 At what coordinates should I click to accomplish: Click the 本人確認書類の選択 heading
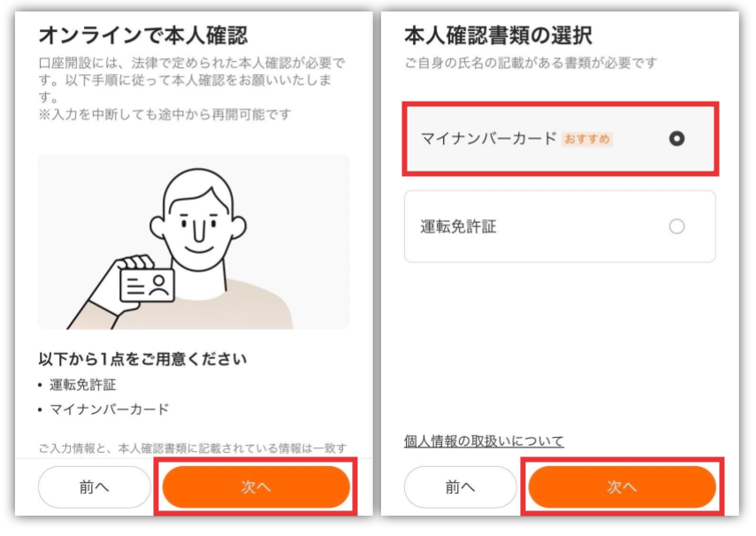pyautogui.click(x=498, y=35)
